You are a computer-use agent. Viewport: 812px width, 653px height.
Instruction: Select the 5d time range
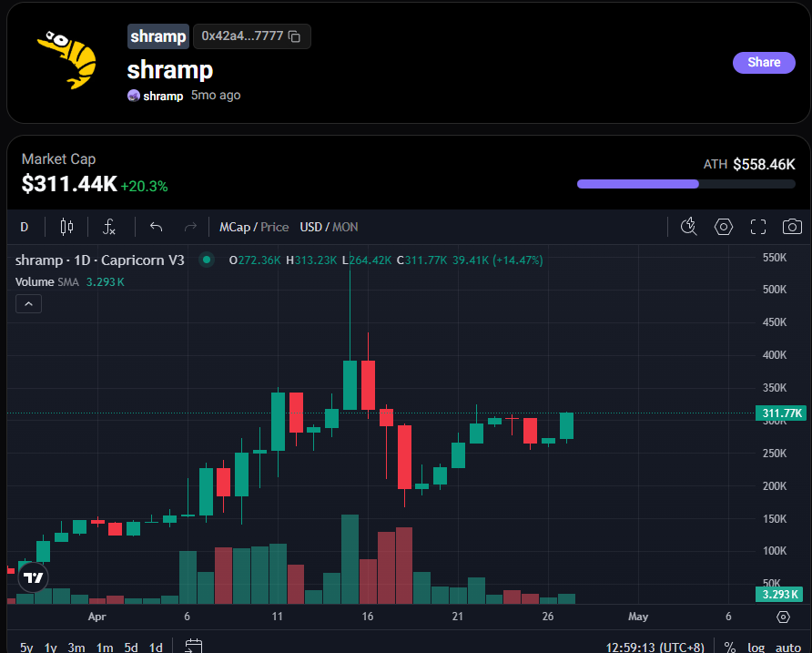coord(131,648)
